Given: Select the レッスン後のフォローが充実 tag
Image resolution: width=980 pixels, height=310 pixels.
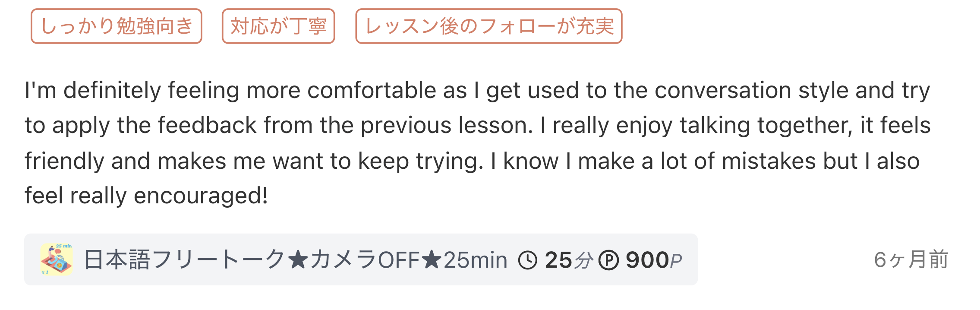Looking at the screenshot, I should click(489, 26).
